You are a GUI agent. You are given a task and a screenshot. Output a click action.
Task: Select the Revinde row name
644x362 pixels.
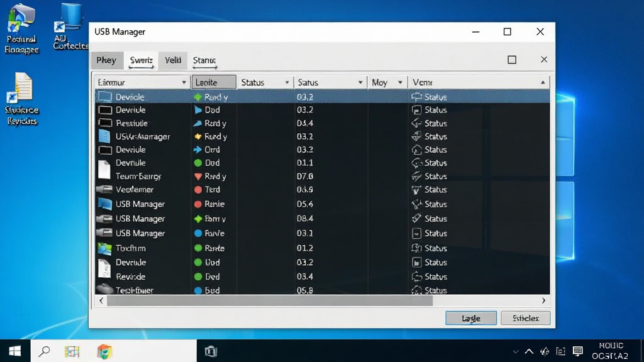click(130, 277)
